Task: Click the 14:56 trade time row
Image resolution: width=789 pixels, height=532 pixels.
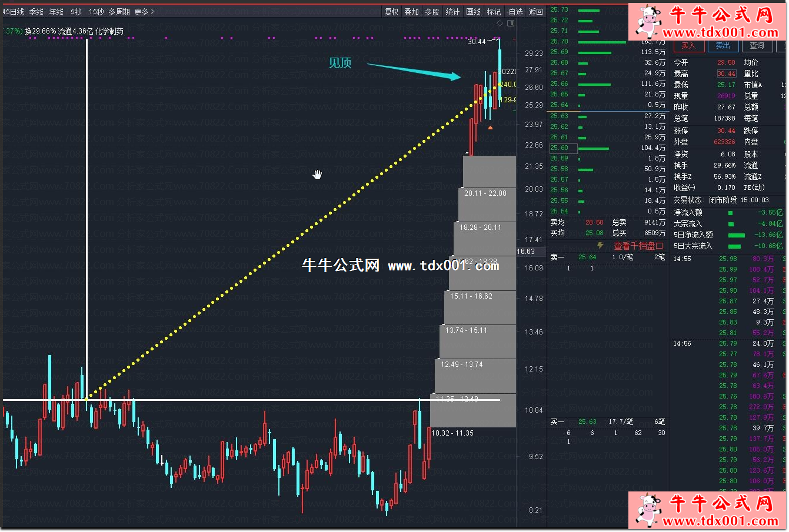Action: point(728,343)
